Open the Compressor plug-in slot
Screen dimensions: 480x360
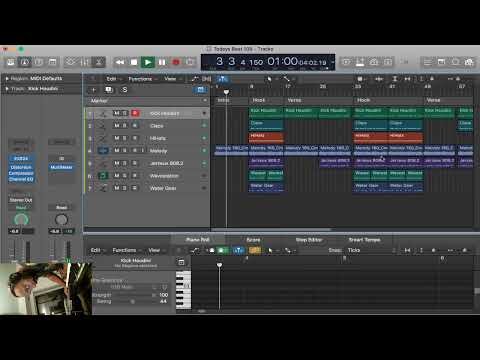click(21, 173)
